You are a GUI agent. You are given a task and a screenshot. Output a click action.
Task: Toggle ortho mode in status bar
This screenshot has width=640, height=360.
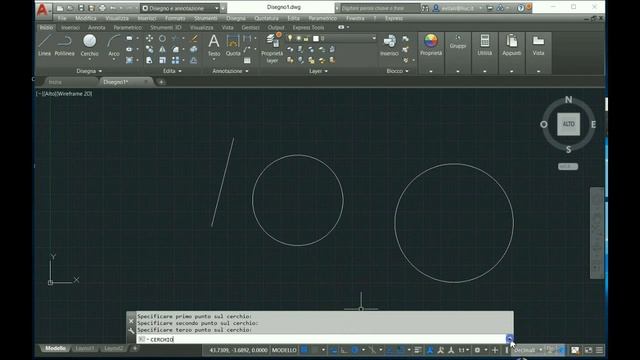pyautogui.click(x=344, y=350)
